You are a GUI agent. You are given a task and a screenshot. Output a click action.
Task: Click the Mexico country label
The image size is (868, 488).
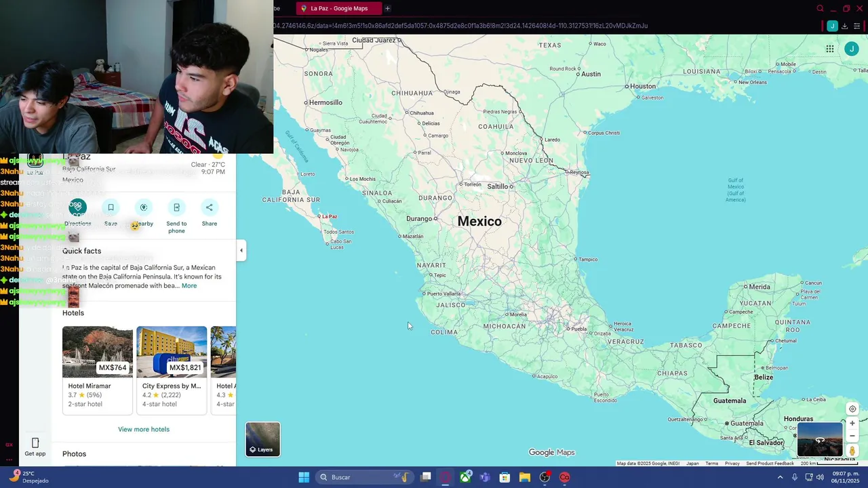pos(479,222)
